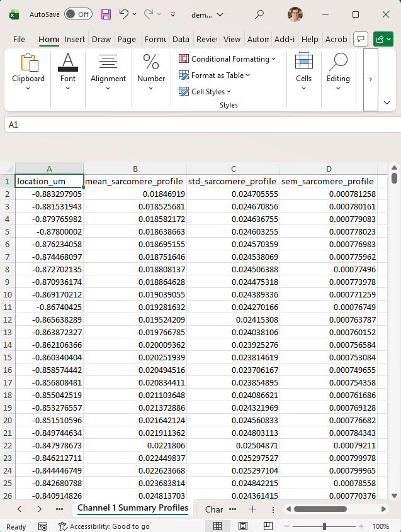Select Page Break Preview view button
The image size is (401, 532).
click(x=268, y=526)
